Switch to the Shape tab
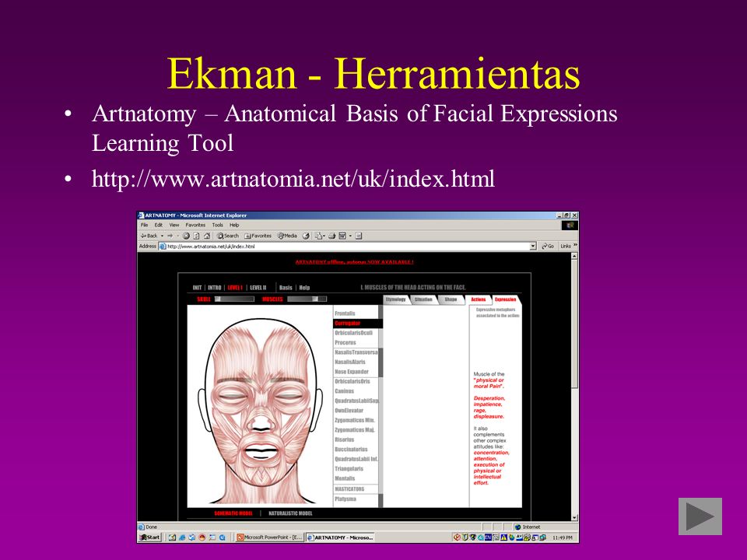Image resolution: width=747 pixels, height=560 pixels. tap(451, 299)
